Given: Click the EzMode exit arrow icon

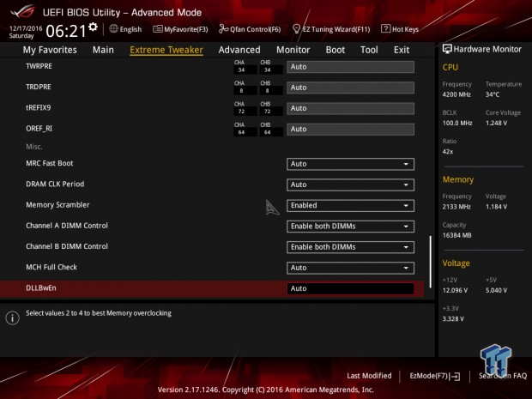Looking at the screenshot, I should pyautogui.click(x=455, y=377).
